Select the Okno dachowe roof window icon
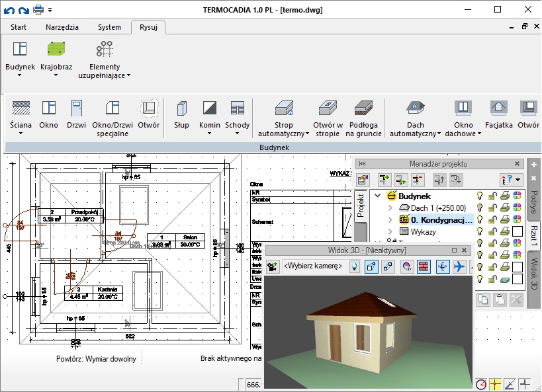 tap(463, 108)
